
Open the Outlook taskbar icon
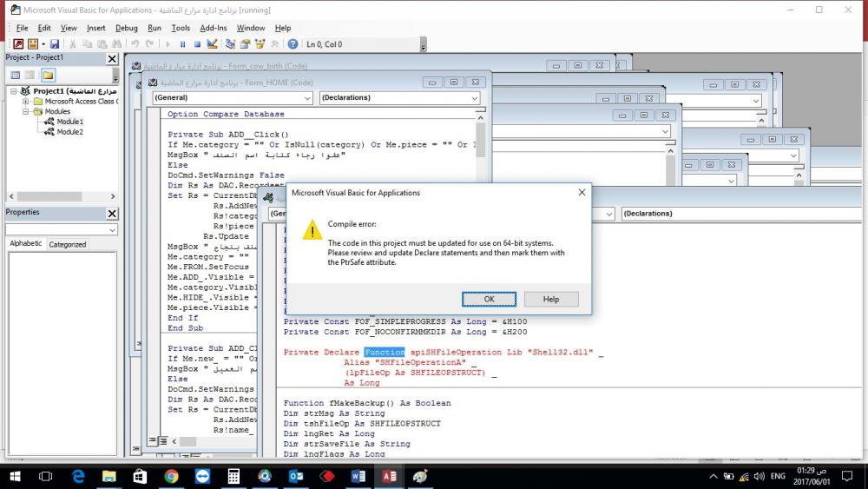[296, 476]
